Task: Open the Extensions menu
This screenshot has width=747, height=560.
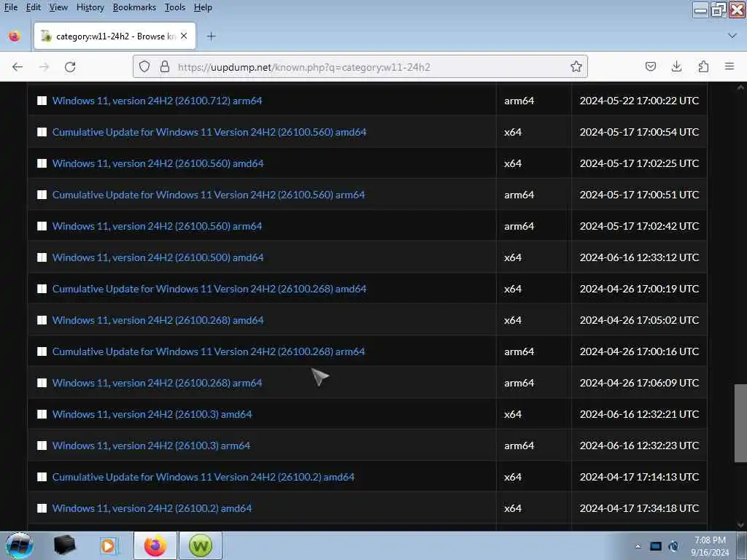Action: point(703,66)
